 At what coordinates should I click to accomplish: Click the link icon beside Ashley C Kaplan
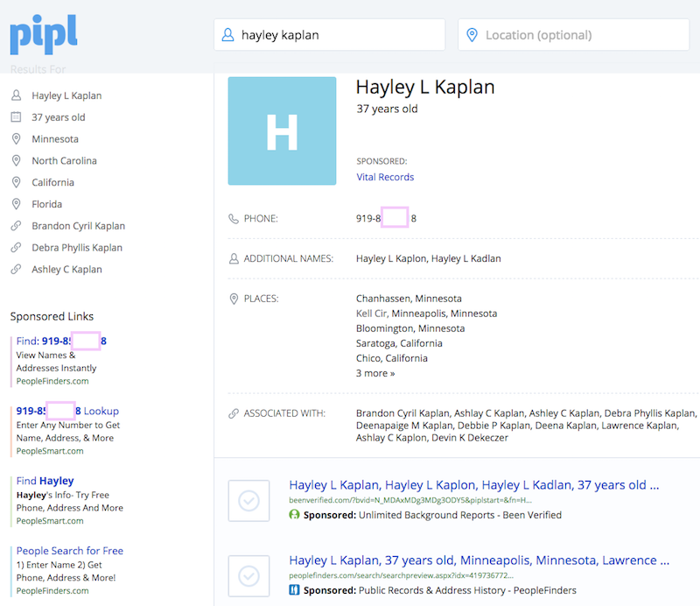[x=16, y=269]
